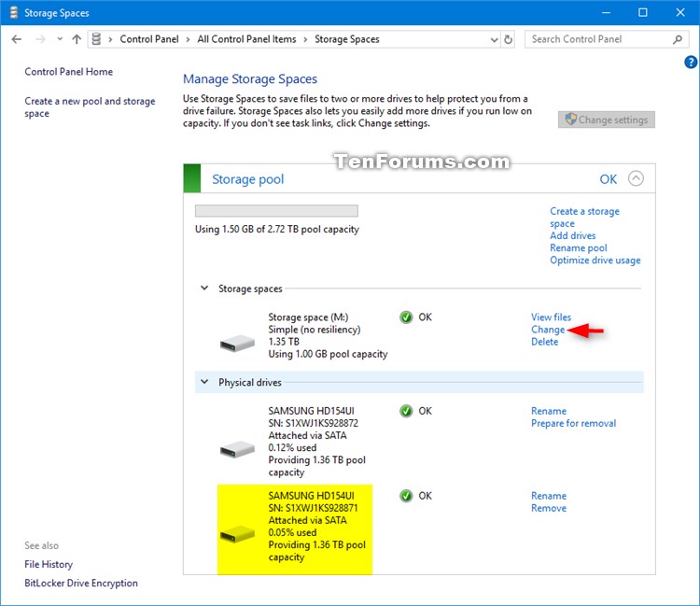This screenshot has width=700, height=606.
Task: Click Optimize drive usage link
Action: coord(595,260)
